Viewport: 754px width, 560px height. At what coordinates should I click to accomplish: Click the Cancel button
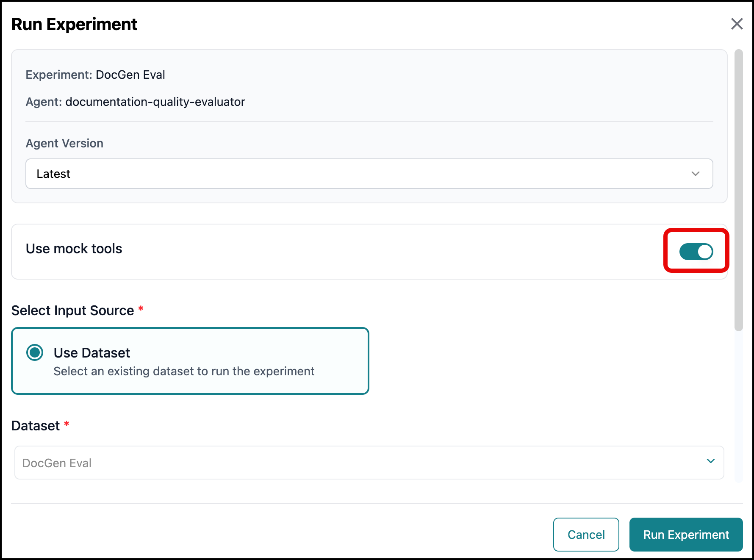(586, 535)
